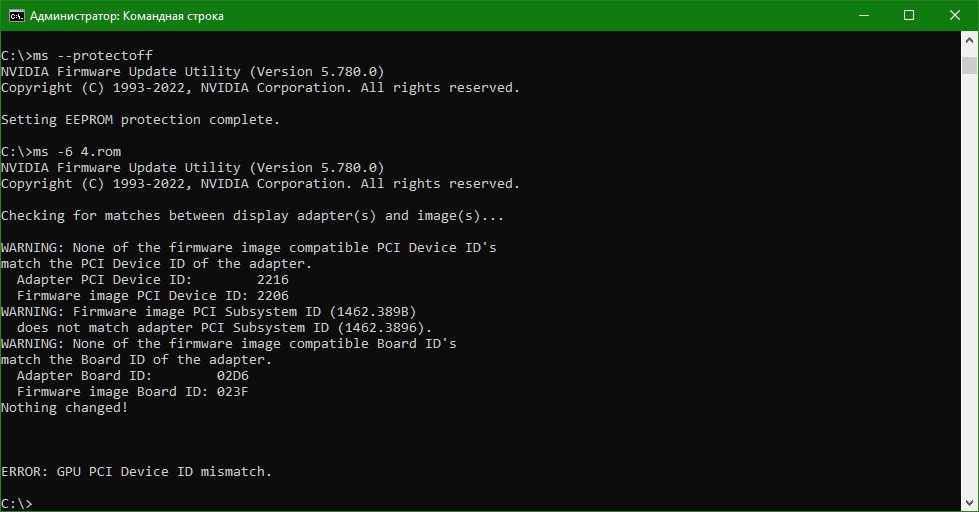The image size is (979, 512).
Task: Open the Command Prompt system menu icon
Action: 16,15
